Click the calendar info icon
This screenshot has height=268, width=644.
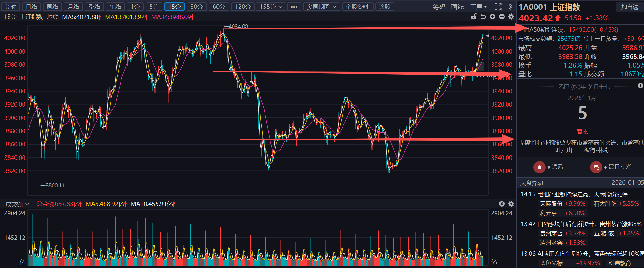[641, 86]
